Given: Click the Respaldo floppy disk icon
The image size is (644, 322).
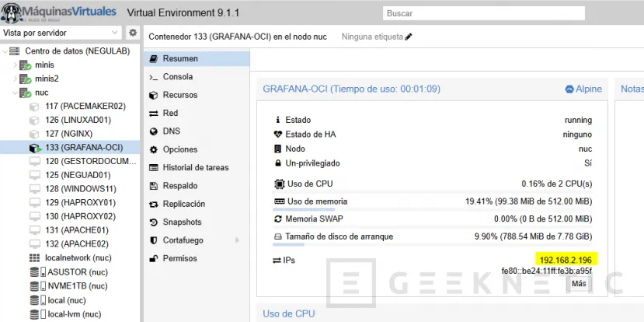Looking at the screenshot, I should 154,186.
